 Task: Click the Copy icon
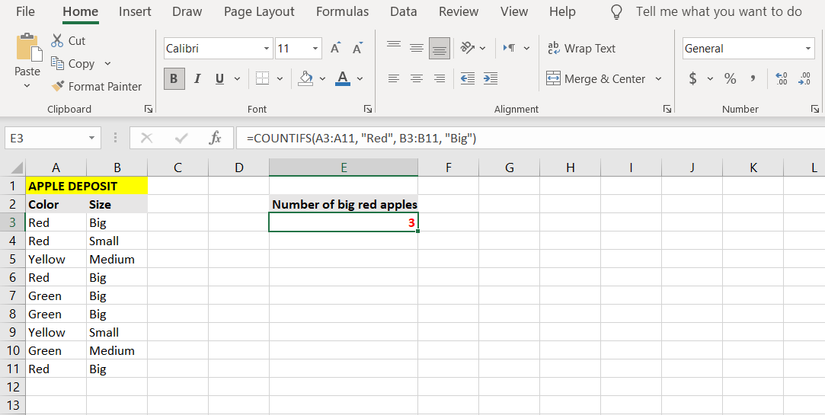click(57, 63)
